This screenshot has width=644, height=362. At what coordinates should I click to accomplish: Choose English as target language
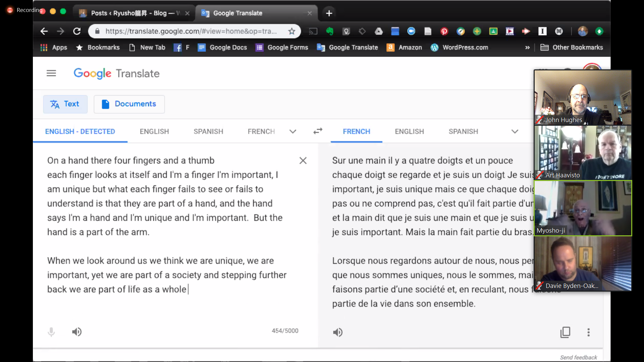409,131
